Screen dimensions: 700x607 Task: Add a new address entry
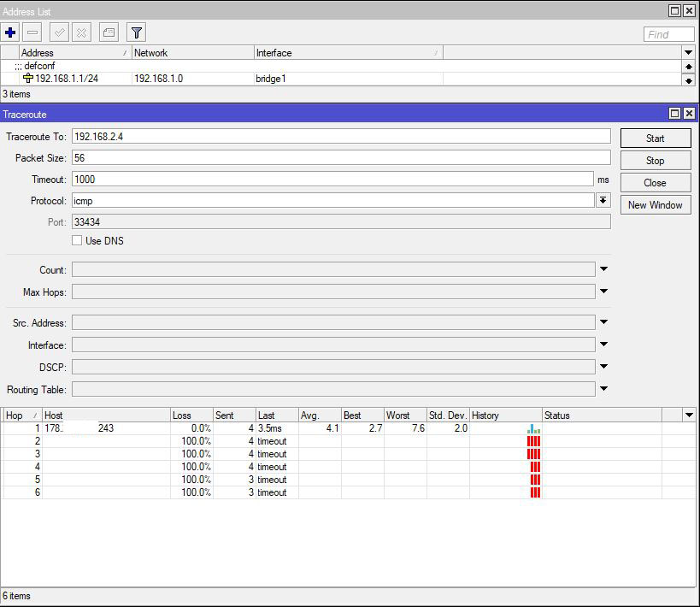(x=9, y=32)
